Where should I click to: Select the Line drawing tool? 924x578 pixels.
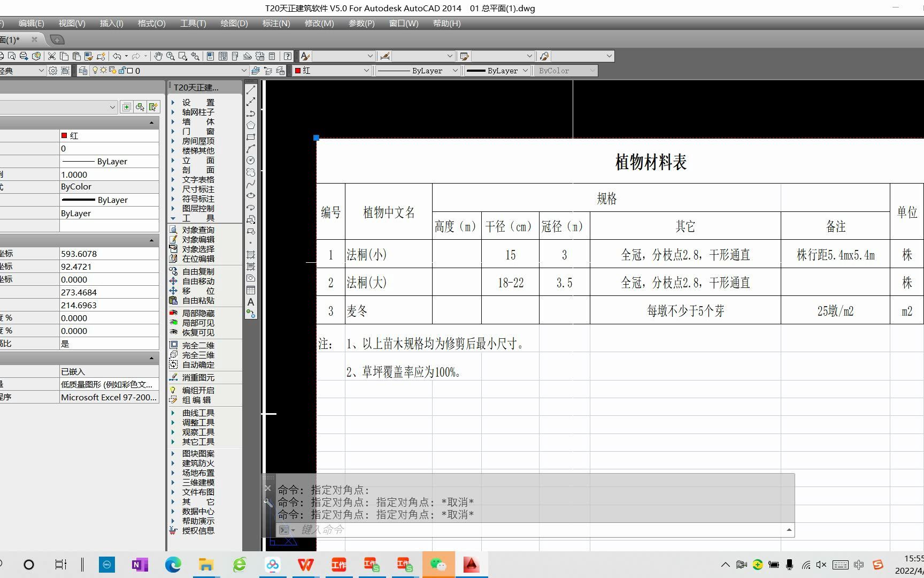[251, 89]
